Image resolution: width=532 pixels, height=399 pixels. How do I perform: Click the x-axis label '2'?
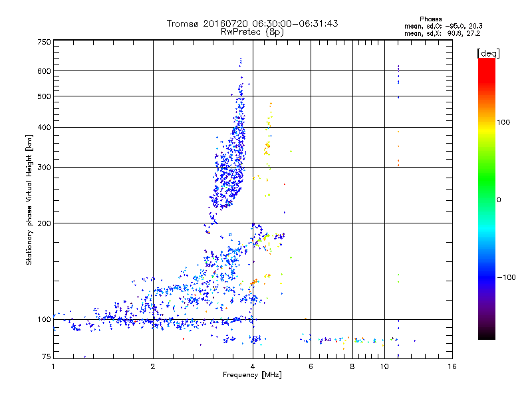(x=153, y=366)
